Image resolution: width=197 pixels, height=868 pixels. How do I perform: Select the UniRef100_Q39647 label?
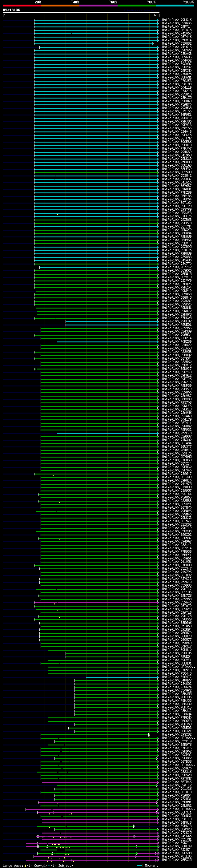[176, 474]
